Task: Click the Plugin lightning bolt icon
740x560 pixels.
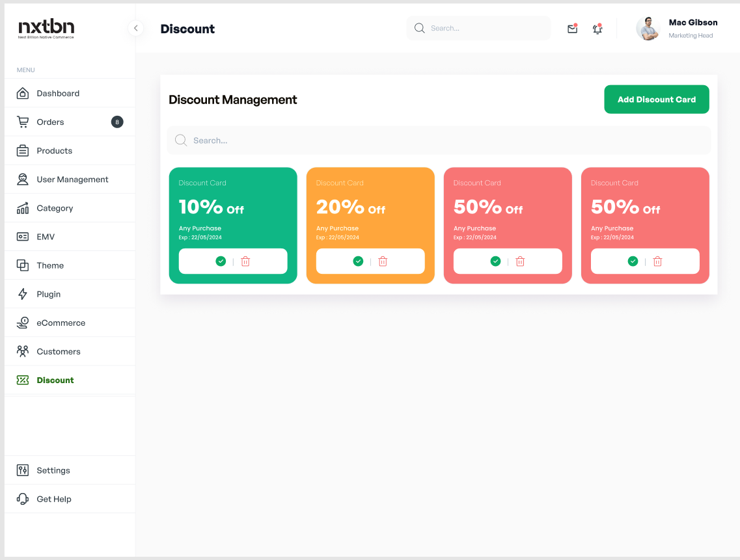Action: coord(23,294)
